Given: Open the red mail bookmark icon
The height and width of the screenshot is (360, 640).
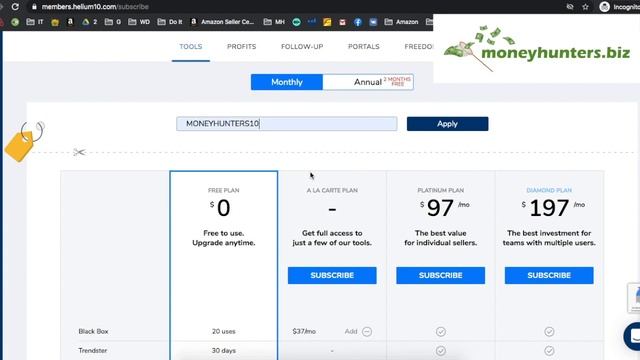Looking at the screenshot, I should [x=342, y=22].
